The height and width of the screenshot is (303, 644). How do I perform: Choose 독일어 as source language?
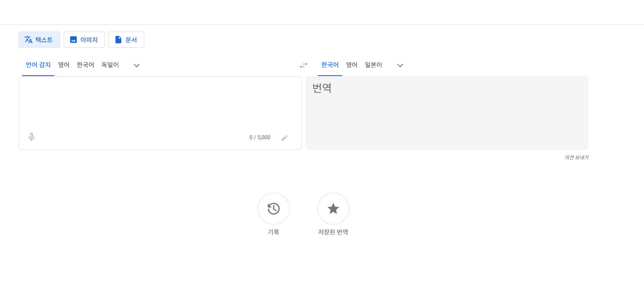point(110,65)
